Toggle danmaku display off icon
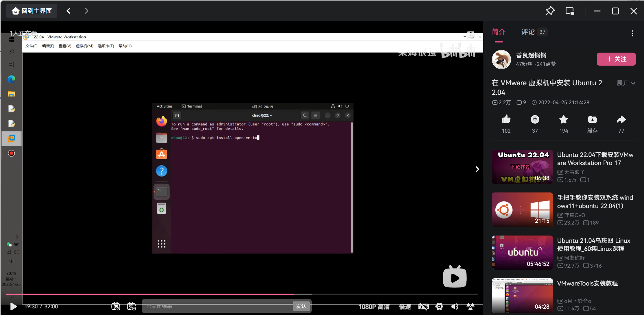Screen dimensions: 644x315 116,306
